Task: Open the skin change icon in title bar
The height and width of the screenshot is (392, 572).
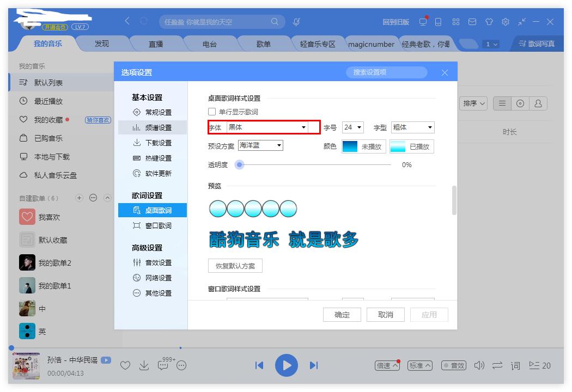Action: click(x=490, y=22)
